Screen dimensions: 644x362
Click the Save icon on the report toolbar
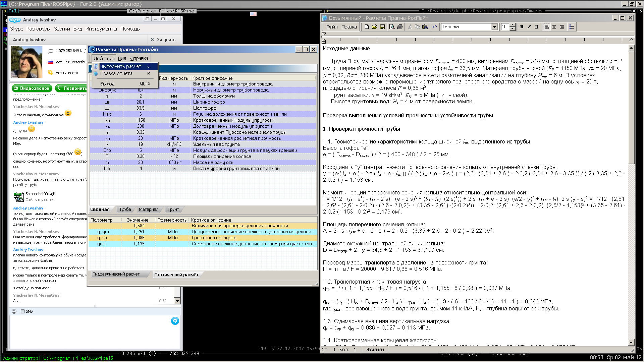pyautogui.click(x=382, y=27)
